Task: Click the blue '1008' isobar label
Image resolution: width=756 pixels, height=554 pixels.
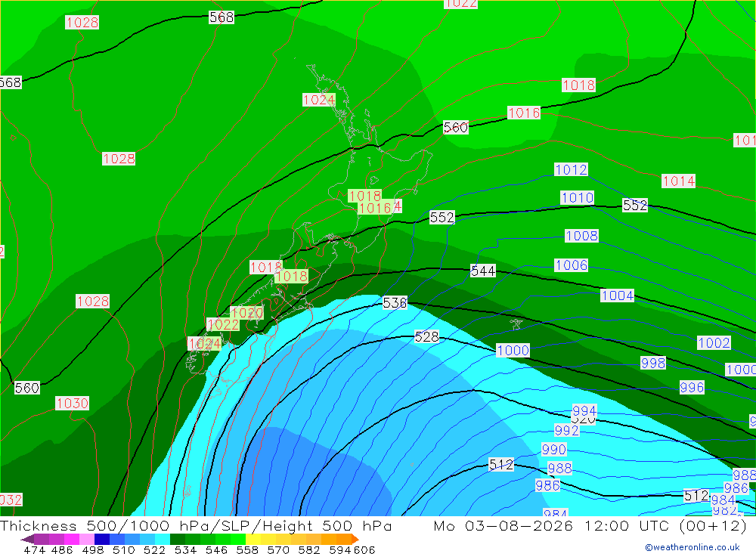Action: 581,236
